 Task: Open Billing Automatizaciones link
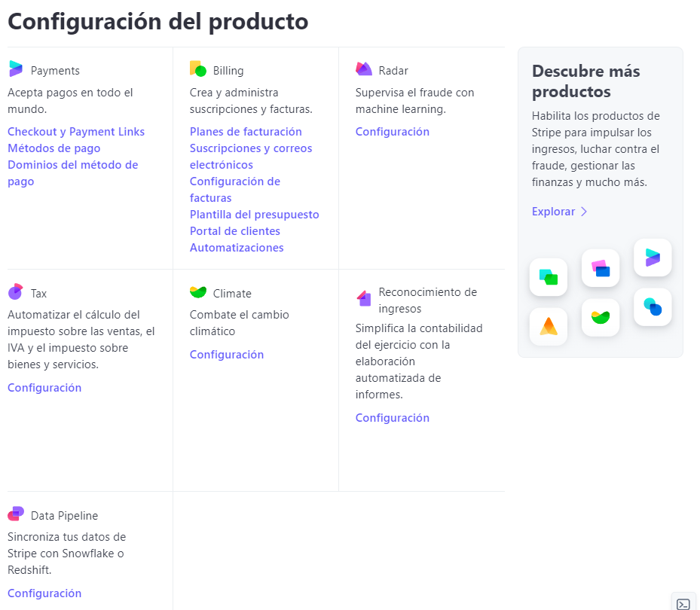point(237,248)
